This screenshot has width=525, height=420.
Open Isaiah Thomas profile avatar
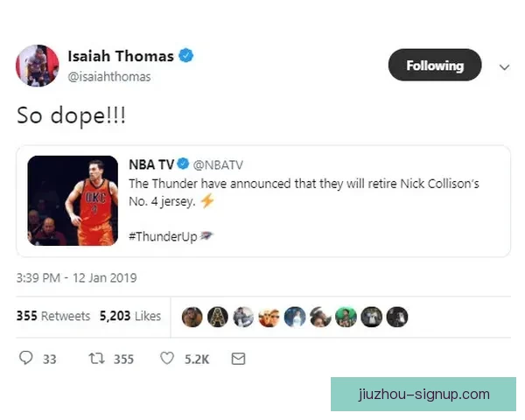point(37,66)
